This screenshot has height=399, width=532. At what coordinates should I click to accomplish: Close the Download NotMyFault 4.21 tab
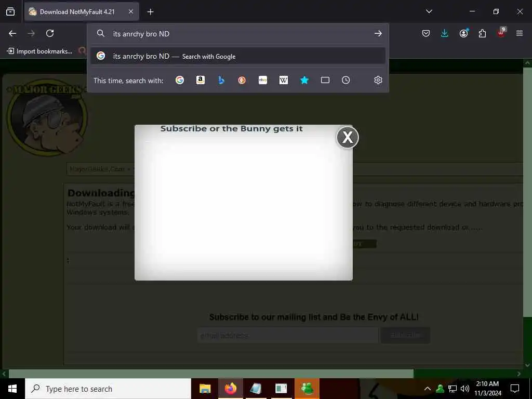(x=131, y=11)
